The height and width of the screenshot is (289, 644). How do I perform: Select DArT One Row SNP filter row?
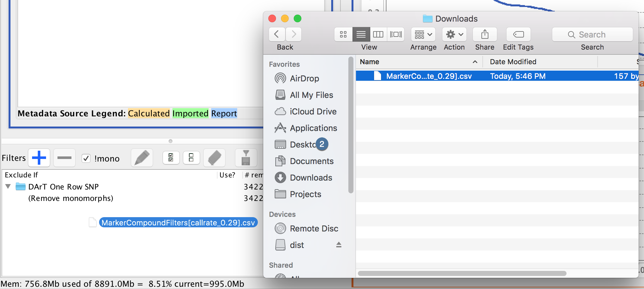[x=132, y=187]
